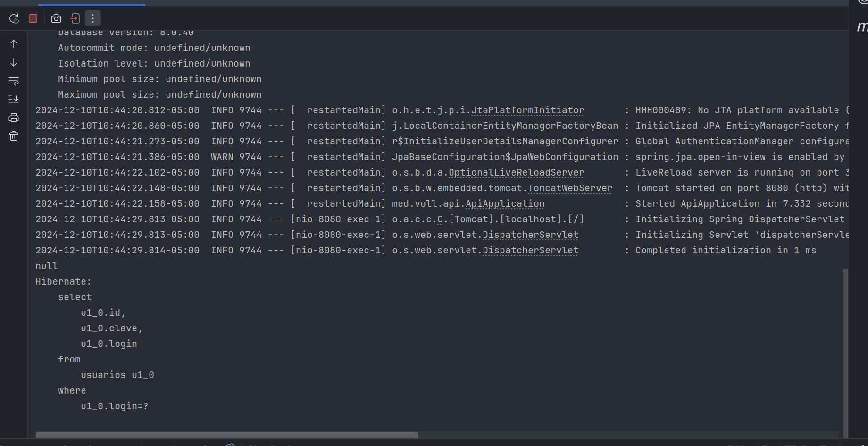Open the three-dot more options menu

93,18
